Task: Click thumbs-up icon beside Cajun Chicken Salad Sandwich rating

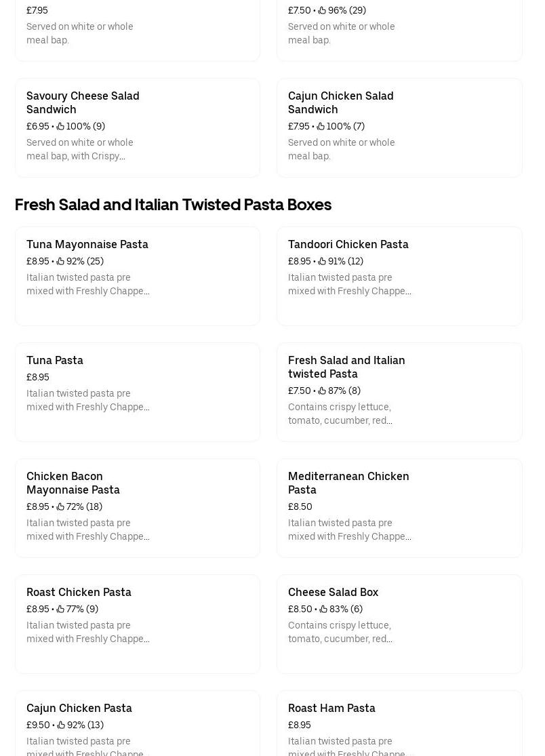Action: coord(320,126)
